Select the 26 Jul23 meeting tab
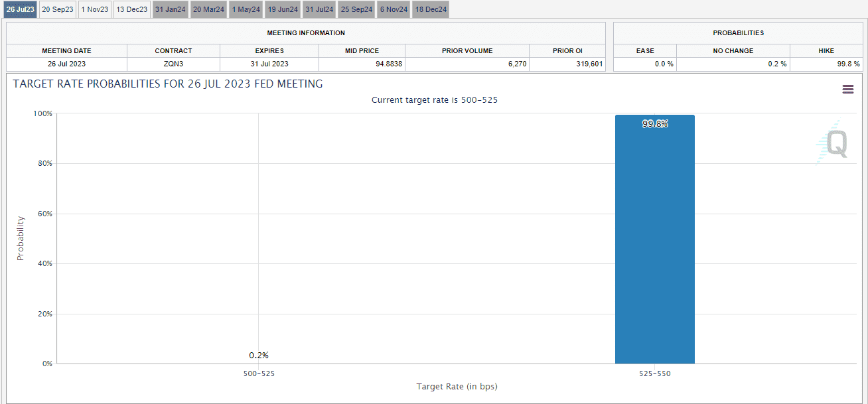 point(20,9)
